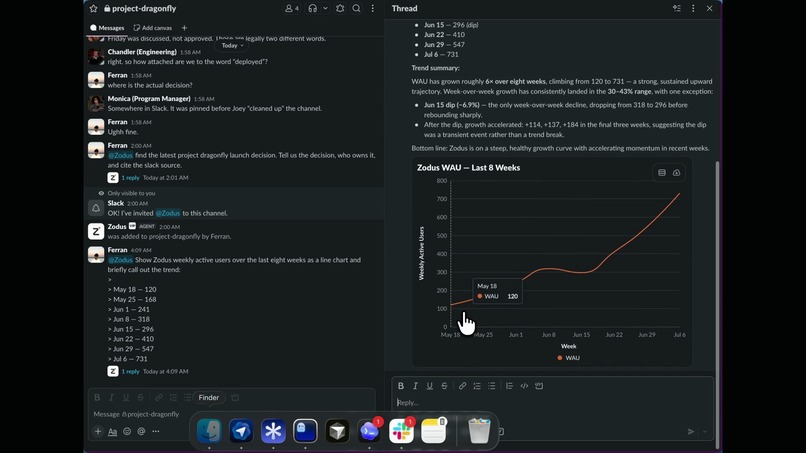The width and height of the screenshot is (806, 453).
Task: Click the Zodus WAU line chart
Action: pos(565,254)
